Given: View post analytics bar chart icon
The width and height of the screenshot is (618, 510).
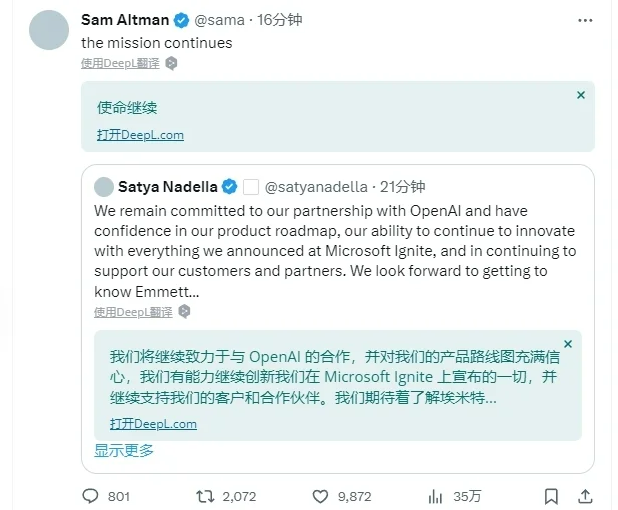Looking at the screenshot, I should click(435, 496).
